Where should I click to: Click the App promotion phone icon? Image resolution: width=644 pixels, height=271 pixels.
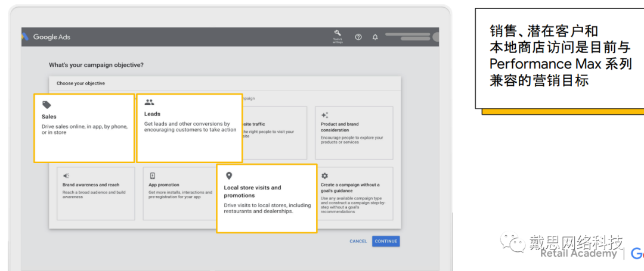point(153,176)
